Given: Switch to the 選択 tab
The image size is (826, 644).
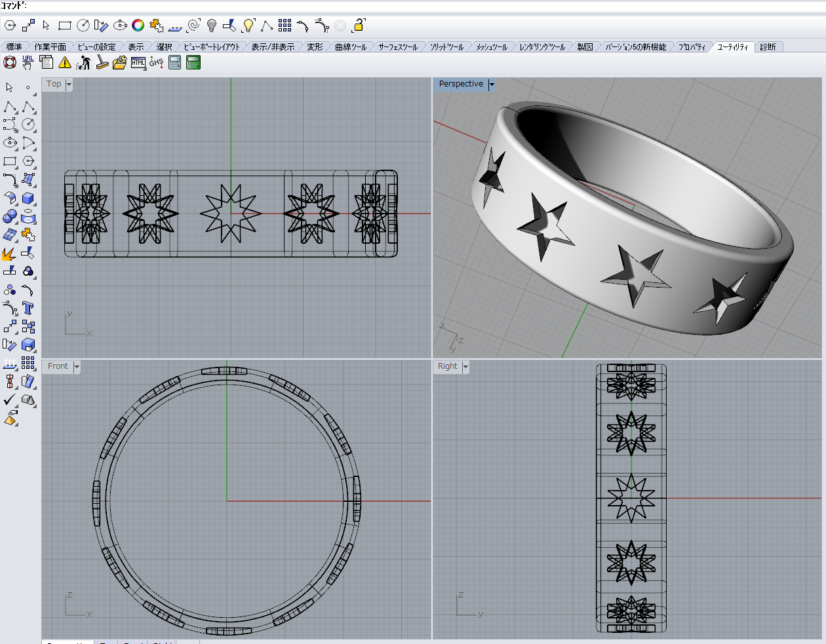Looking at the screenshot, I should pos(165,47).
